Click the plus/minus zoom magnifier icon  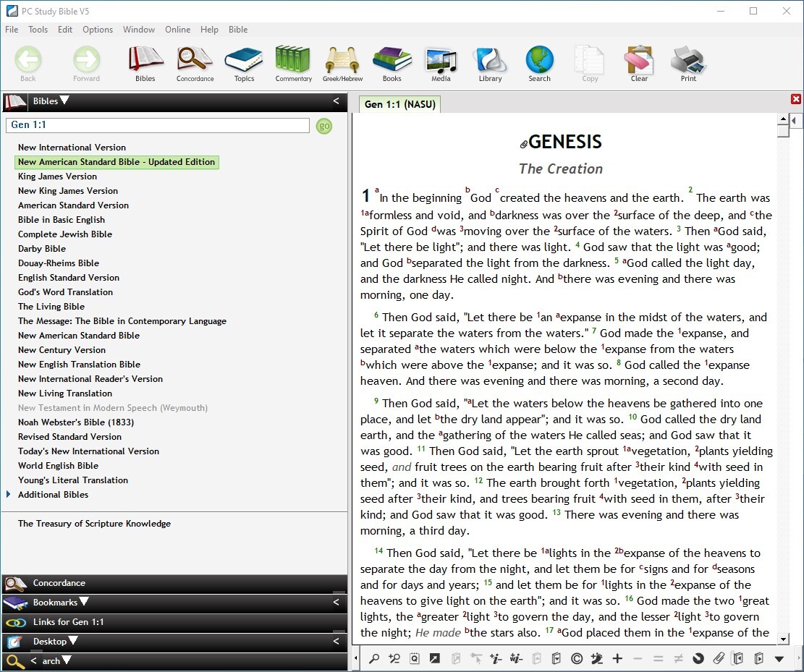tap(394, 658)
